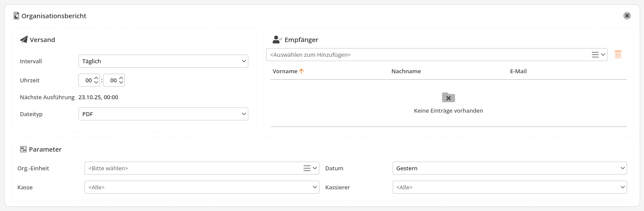Click the paper plane Versand icon
The image size is (644, 211).
tap(24, 40)
